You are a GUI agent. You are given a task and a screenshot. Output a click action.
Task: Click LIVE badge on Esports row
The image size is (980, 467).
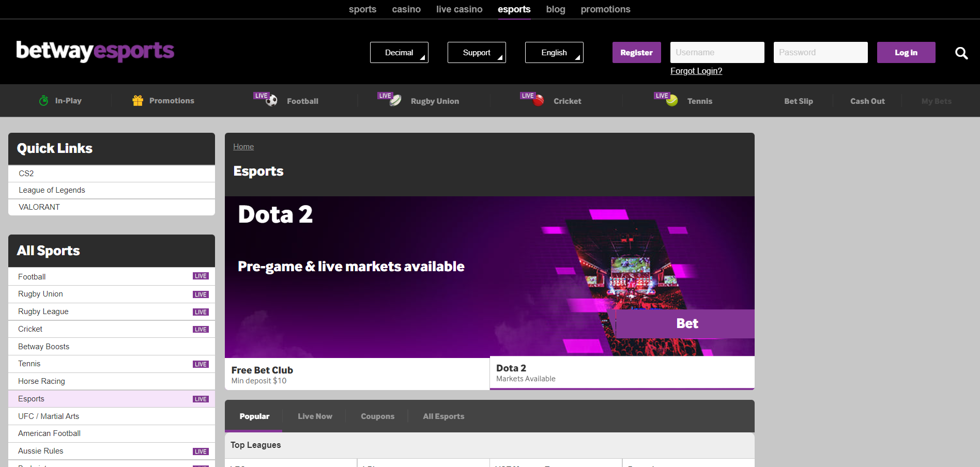(x=201, y=399)
